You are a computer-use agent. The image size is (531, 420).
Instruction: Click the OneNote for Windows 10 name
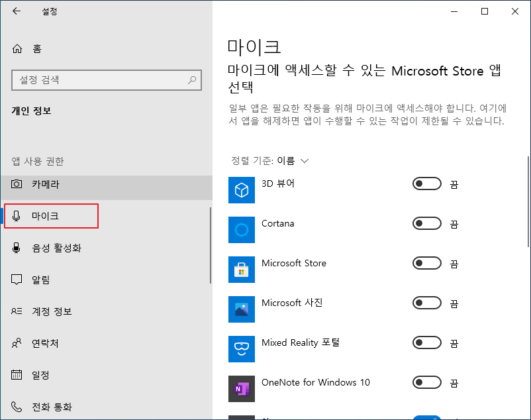tap(316, 382)
